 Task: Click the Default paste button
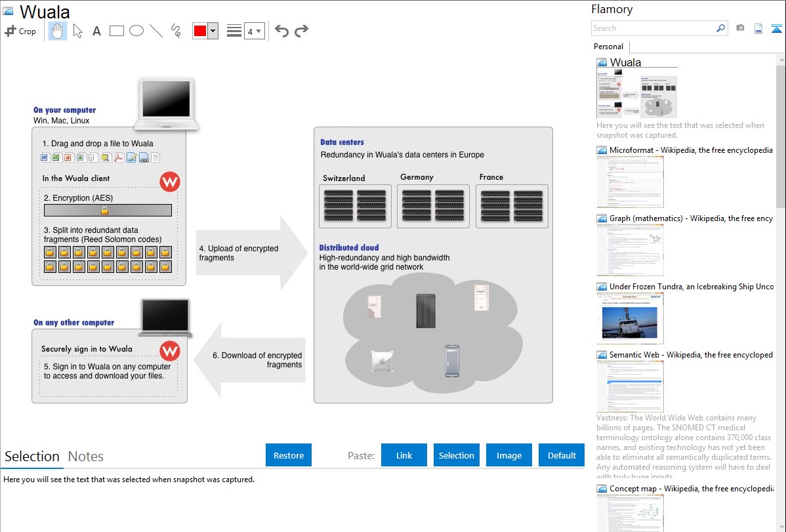[x=562, y=455]
